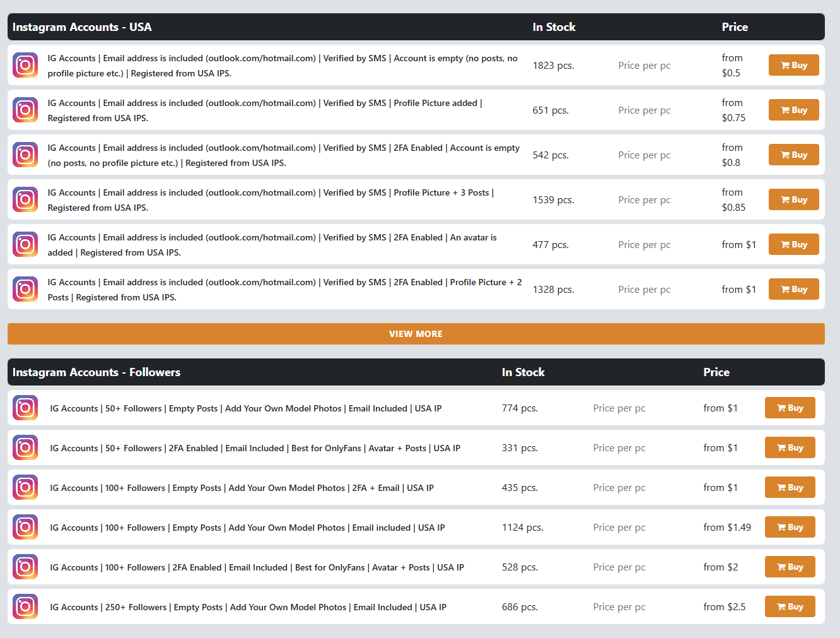Viewport: 840px width, 638px height.
Task: Click the 'from $0.5' price
Action: point(732,66)
